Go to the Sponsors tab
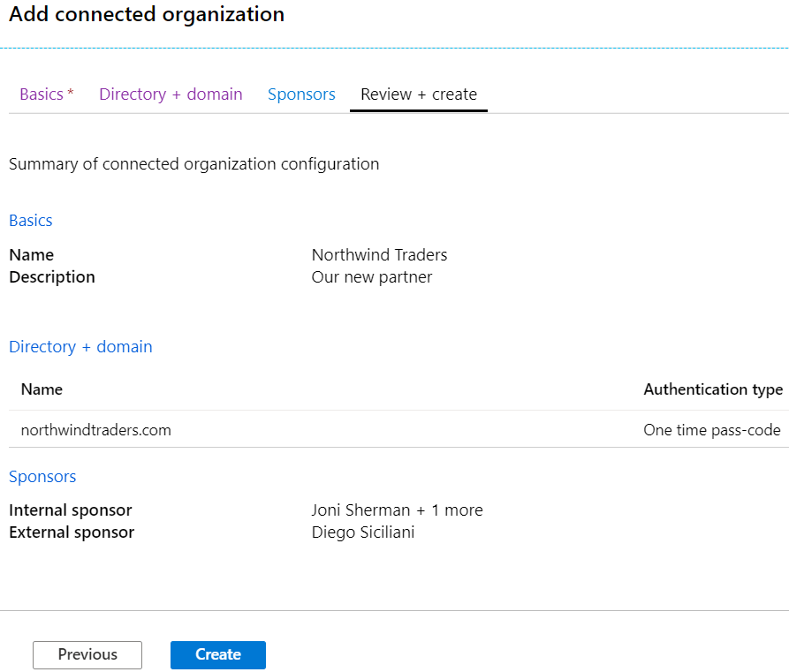Image resolution: width=789 pixels, height=672 pixels. pyautogui.click(x=301, y=94)
